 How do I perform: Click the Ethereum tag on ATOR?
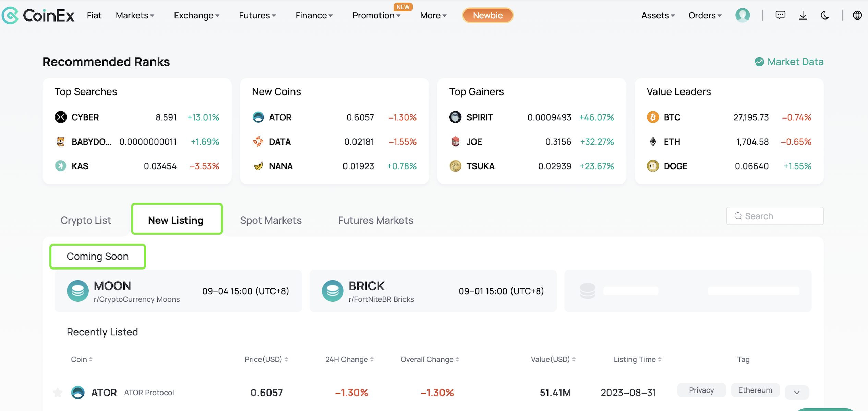point(755,390)
